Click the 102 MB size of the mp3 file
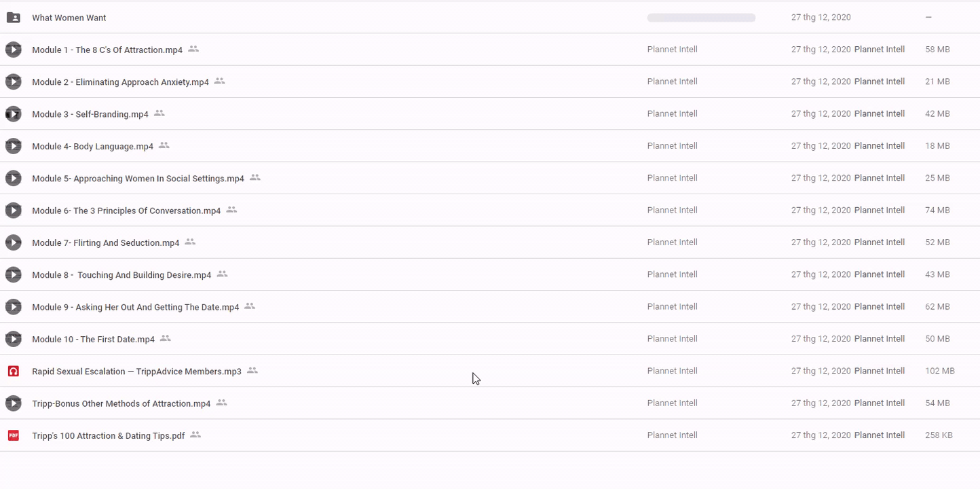Screen dimensions: 980x489 tap(939, 372)
